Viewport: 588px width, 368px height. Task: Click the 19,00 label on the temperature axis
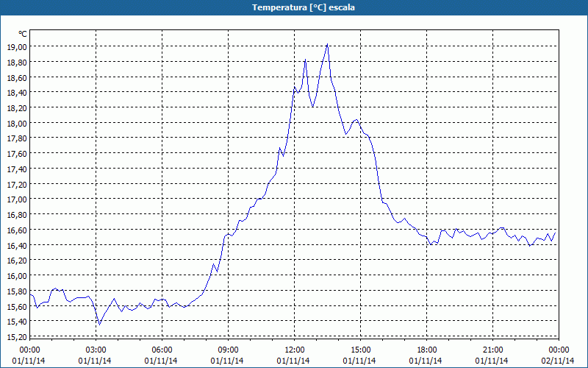[16, 46]
